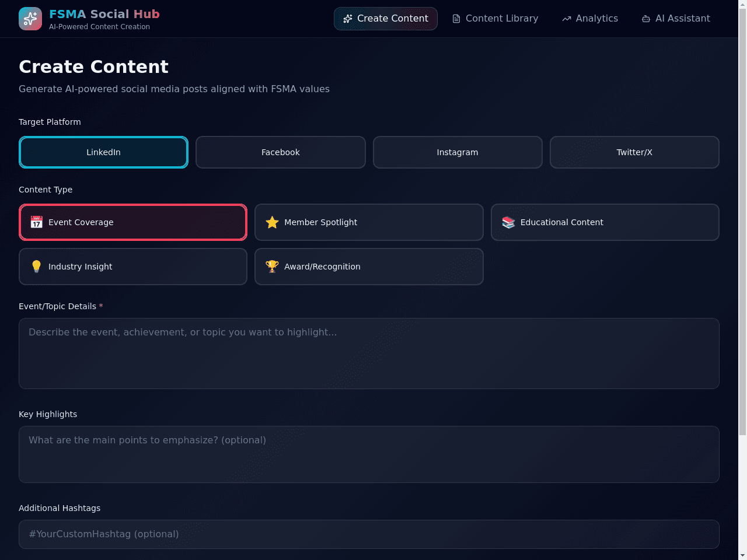
Task: Click the FSMA Social Hub title text
Action: [104, 14]
